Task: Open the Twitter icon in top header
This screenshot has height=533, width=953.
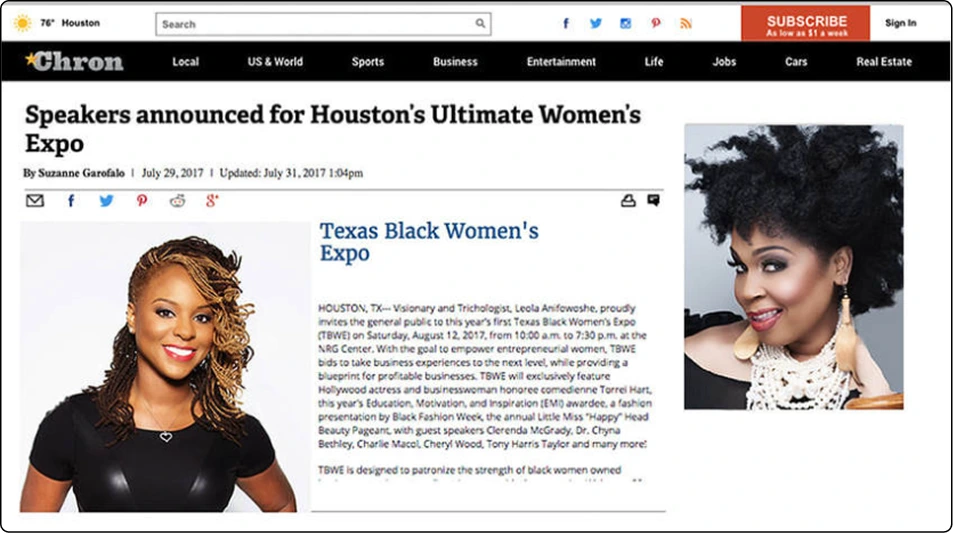Action: click(596, 23)
